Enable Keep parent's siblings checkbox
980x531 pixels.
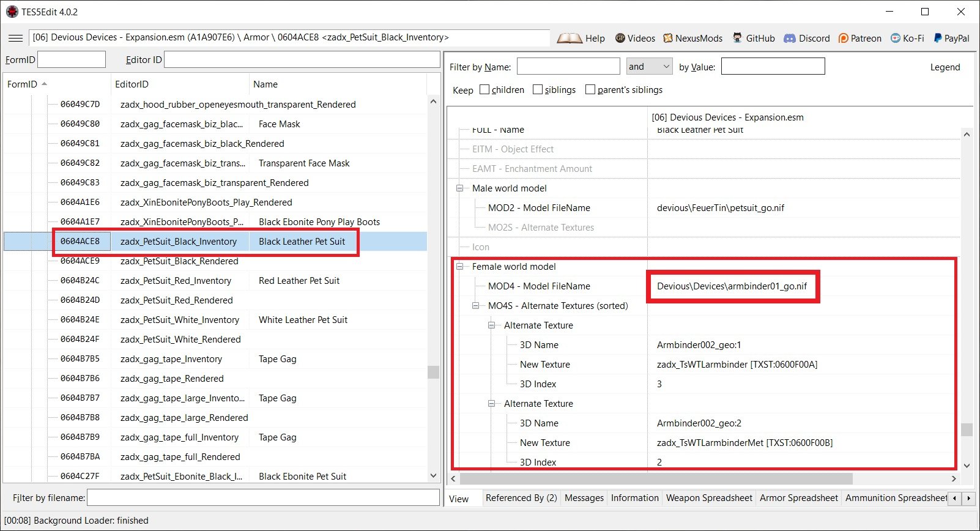[x=590, y=89]
